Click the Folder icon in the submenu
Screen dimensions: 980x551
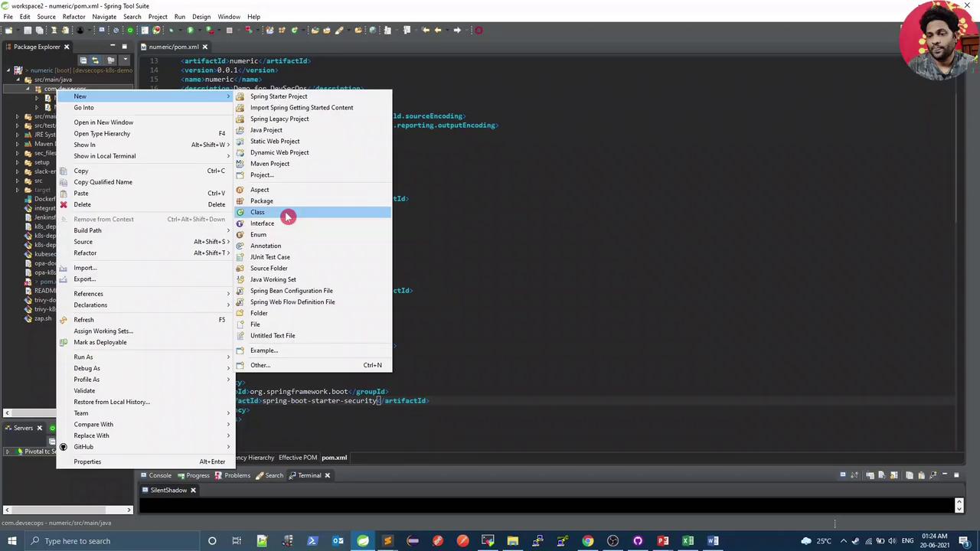coord(240,313)
